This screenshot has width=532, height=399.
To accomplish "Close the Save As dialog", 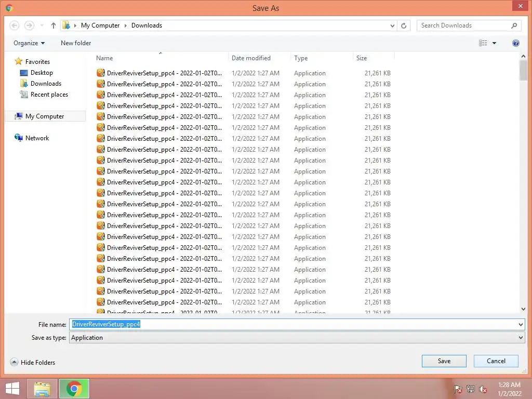I will [x=521, y=6].
